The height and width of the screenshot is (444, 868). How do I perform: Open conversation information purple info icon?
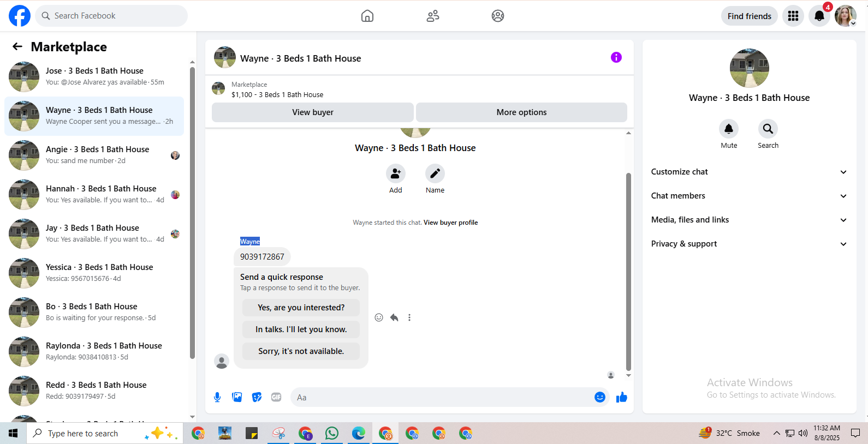(x=616, y=57)
